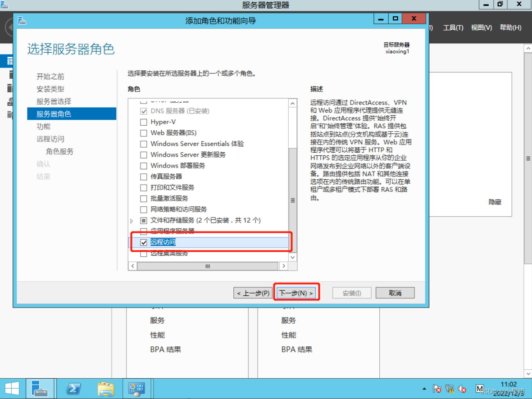Go to 功能 wizard step
This screenshot has height=399, width=532.
[43, 127]
